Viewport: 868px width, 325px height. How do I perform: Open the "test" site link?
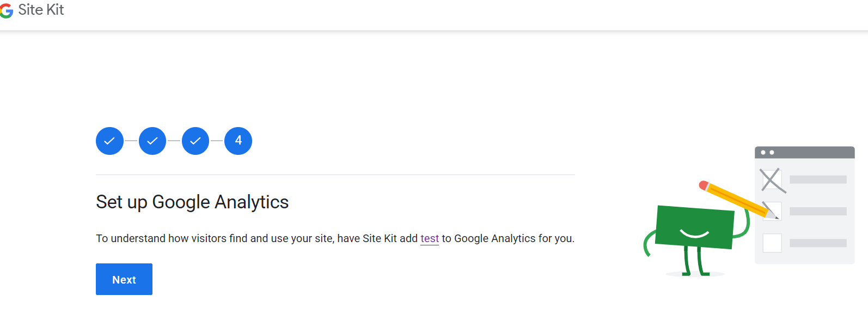pyautogui.click(x=430, y=238)
